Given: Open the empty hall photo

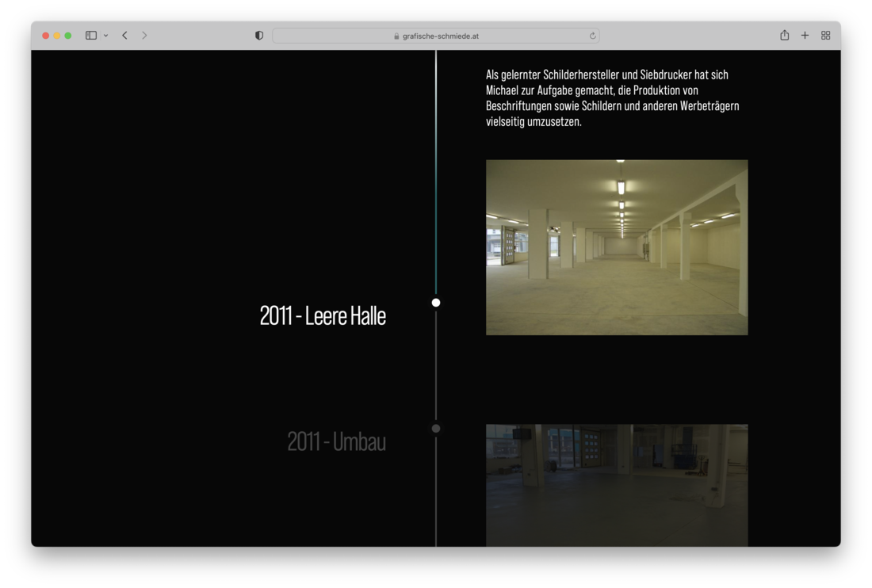Looking at the screenshot, I should click(617, 247).
